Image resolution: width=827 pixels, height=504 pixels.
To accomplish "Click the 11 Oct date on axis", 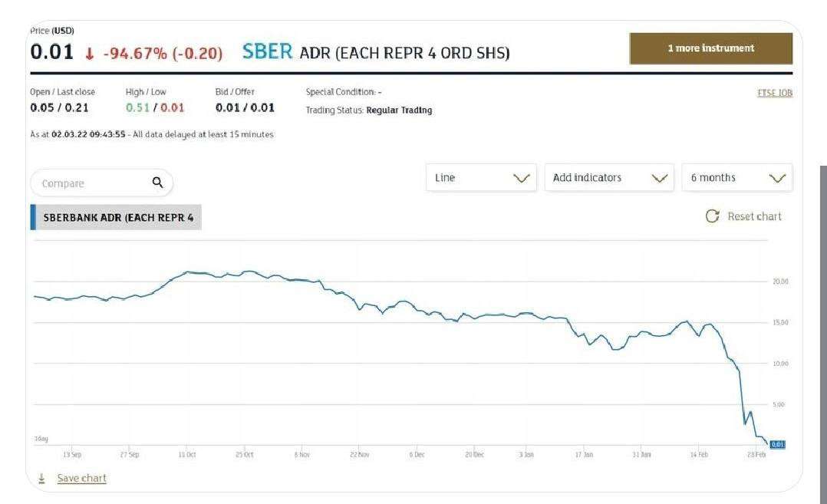I will pos(187,455).
